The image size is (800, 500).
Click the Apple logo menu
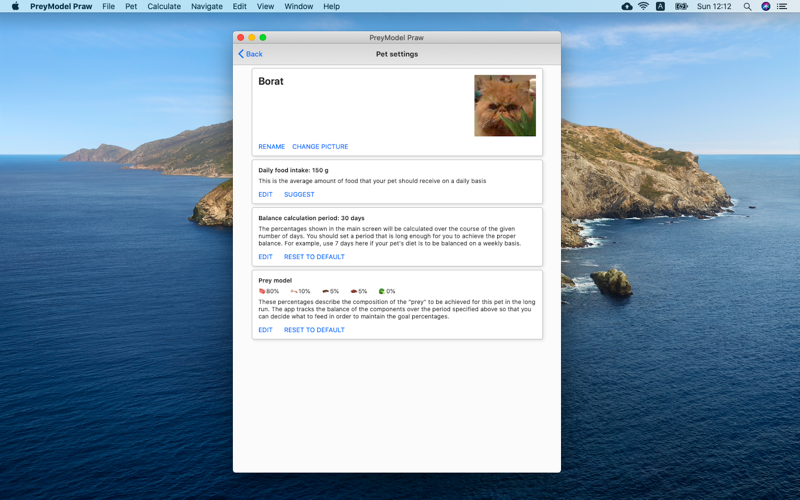tap(15, 6)
